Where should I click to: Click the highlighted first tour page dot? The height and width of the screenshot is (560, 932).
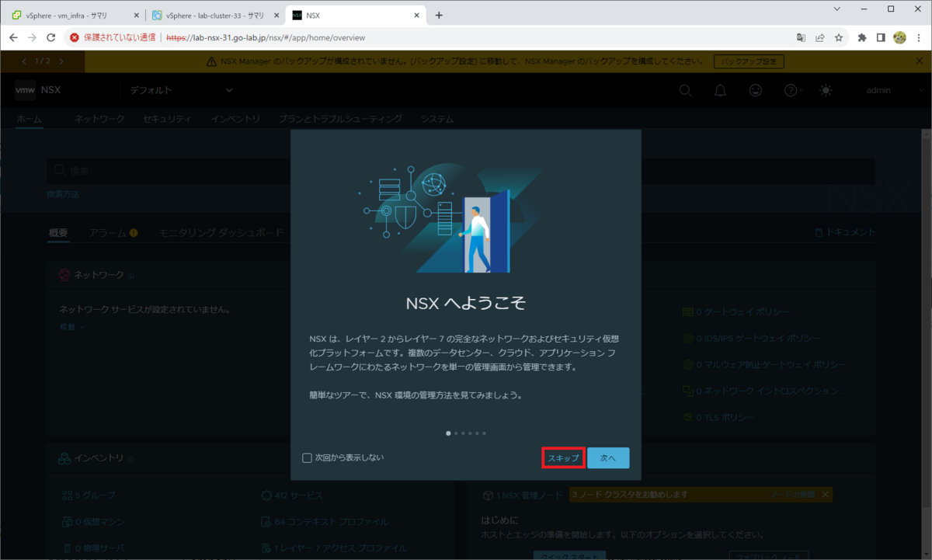448,433
